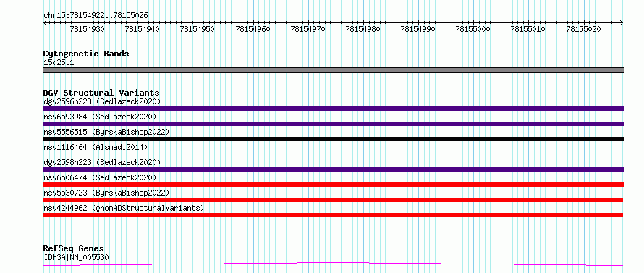Click ruler position 78154950
Screen dimensions: 644x273
click(x=198, y=29)
